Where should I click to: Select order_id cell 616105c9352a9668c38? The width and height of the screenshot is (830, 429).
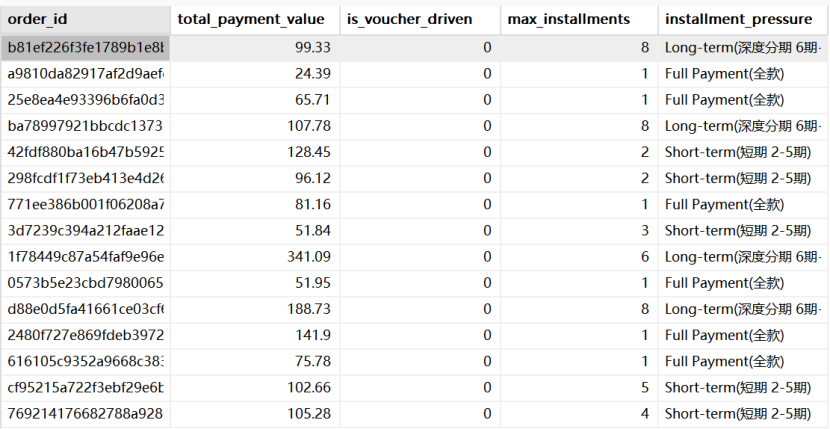(x=85, y=361)
